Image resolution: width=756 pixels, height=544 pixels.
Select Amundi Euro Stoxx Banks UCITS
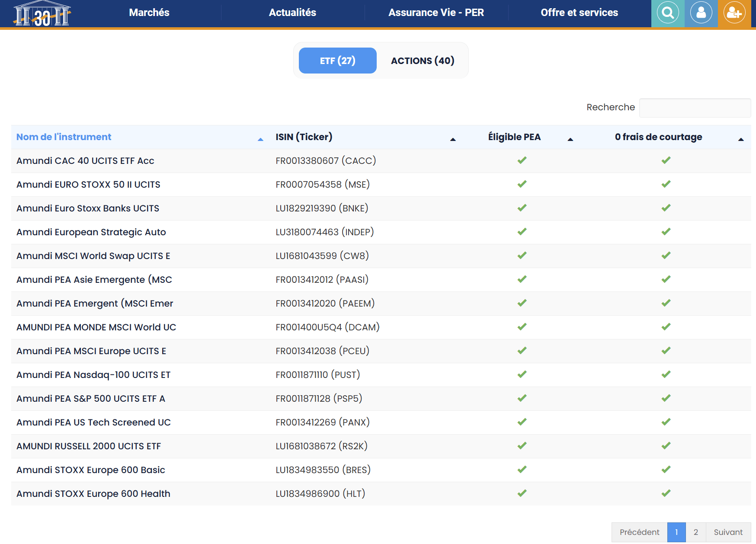tap(88, 208)
